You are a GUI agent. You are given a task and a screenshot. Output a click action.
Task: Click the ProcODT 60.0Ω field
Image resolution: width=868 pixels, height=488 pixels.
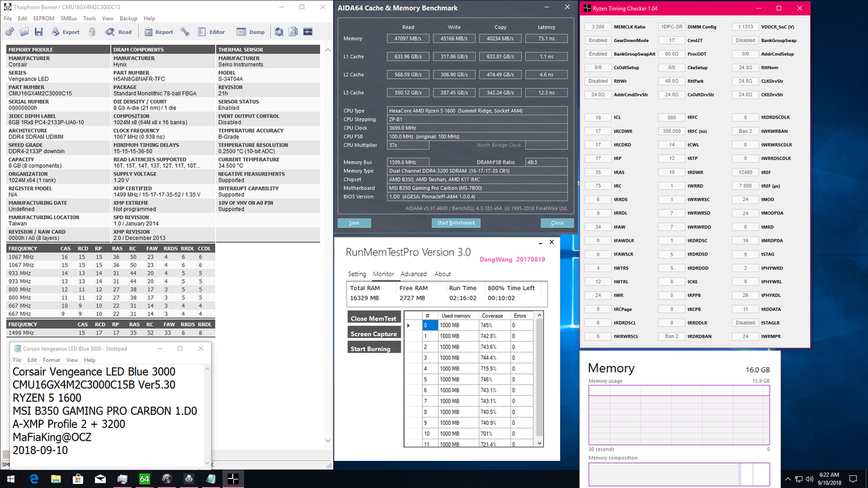[x=671, y=54]
